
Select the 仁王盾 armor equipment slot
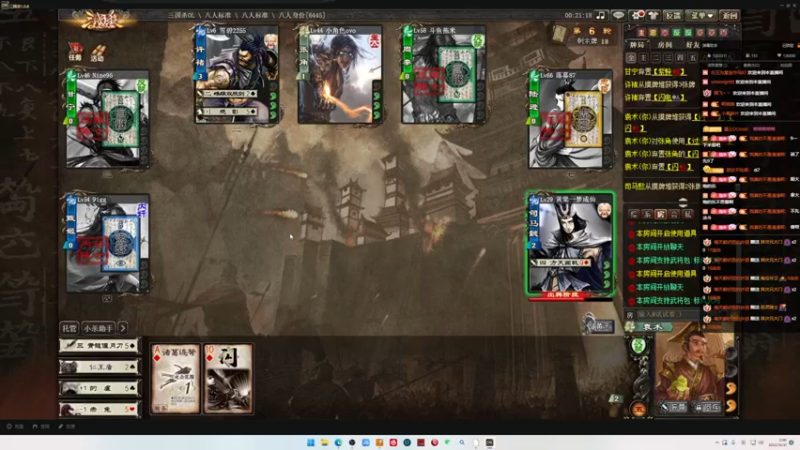pos(99,367)
